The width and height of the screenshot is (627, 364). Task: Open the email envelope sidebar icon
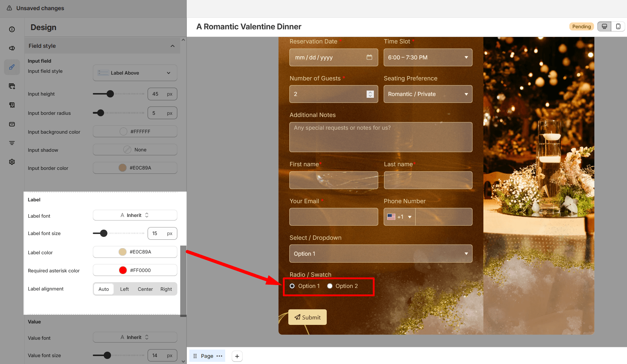12,124
